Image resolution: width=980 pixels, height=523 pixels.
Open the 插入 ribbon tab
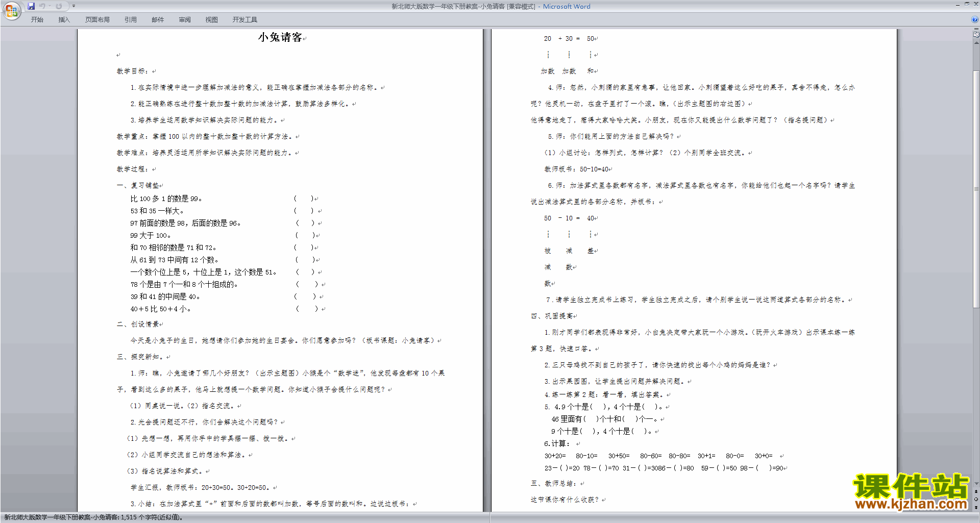[x=64, y=20]
